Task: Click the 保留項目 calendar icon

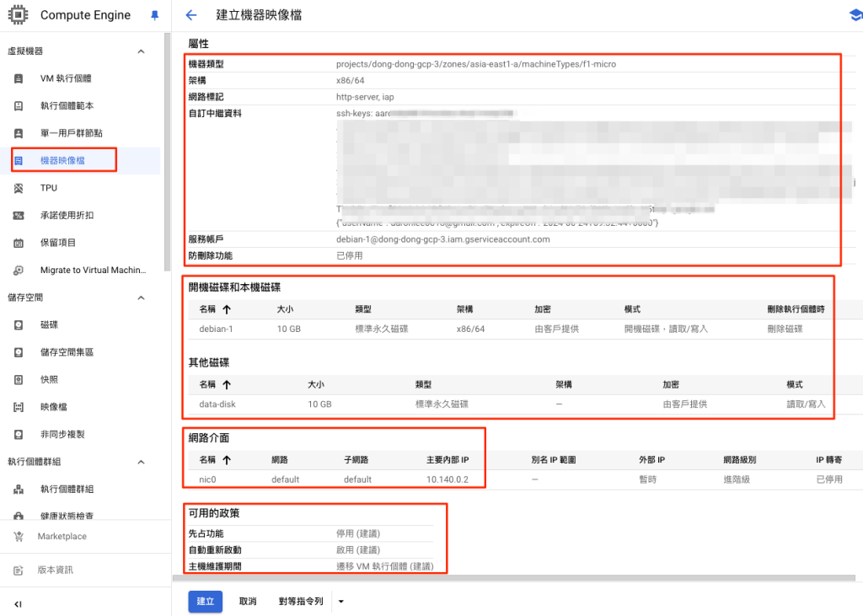Action: point(19,243)
